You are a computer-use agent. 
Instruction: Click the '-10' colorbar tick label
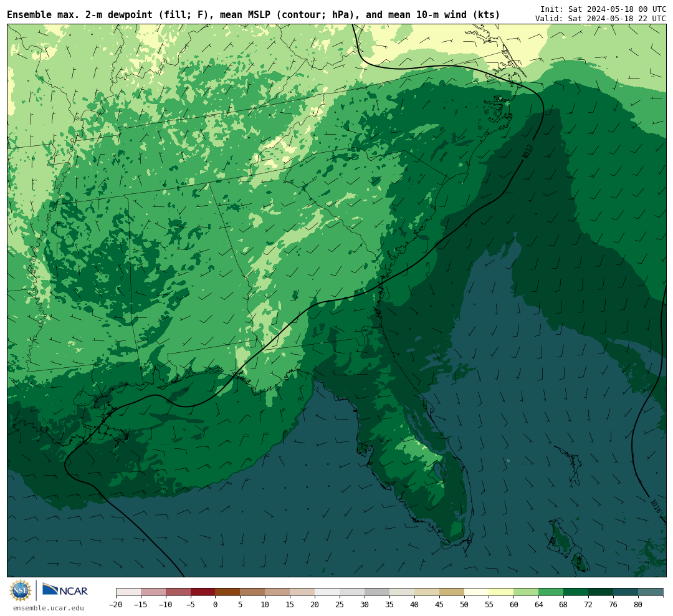tap(166, 605)
